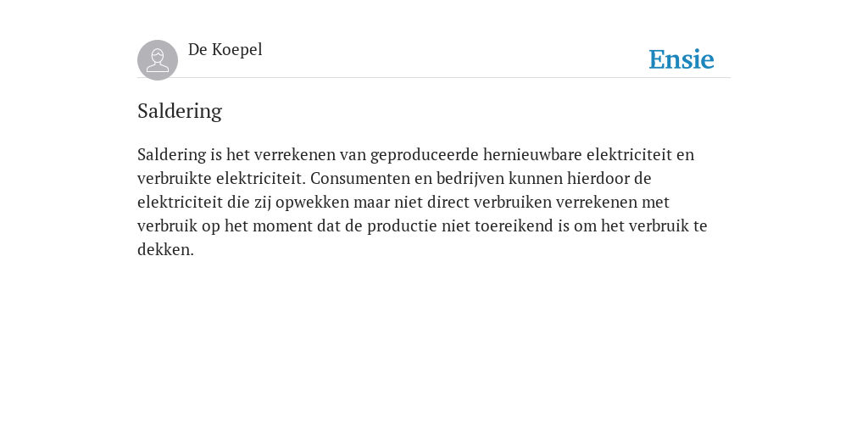Open the De Koepel author name

tap(225, 50)
